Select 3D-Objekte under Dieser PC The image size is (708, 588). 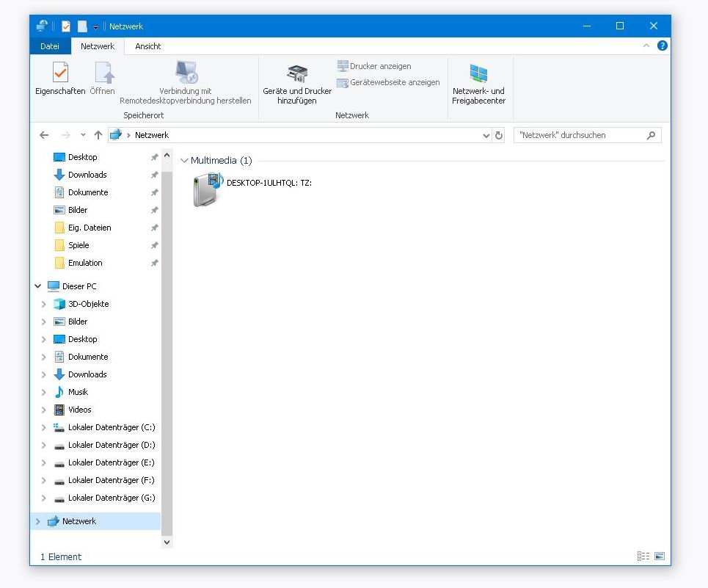click(89, 304)
